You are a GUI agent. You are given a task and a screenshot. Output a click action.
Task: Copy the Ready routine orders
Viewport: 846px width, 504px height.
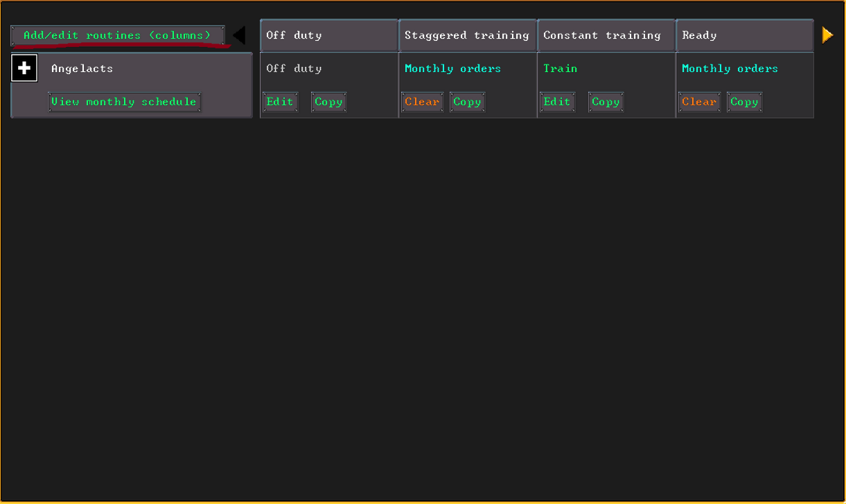(745, 102)
